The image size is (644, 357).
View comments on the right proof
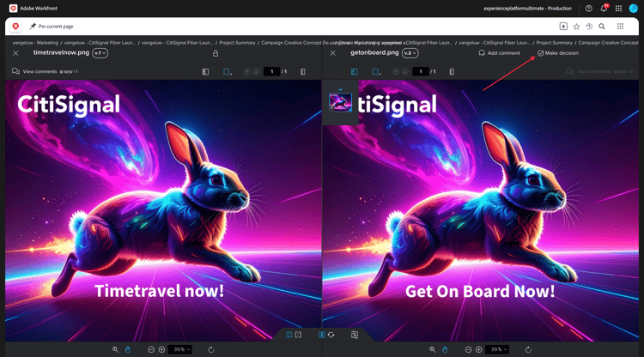[599, 71]
